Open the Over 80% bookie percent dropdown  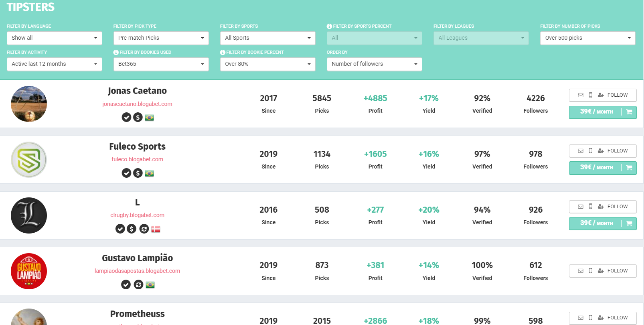tap(268, 64)
